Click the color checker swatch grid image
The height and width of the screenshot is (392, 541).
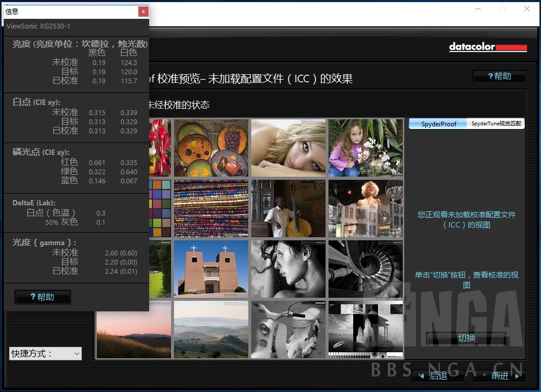coord(160,209)
